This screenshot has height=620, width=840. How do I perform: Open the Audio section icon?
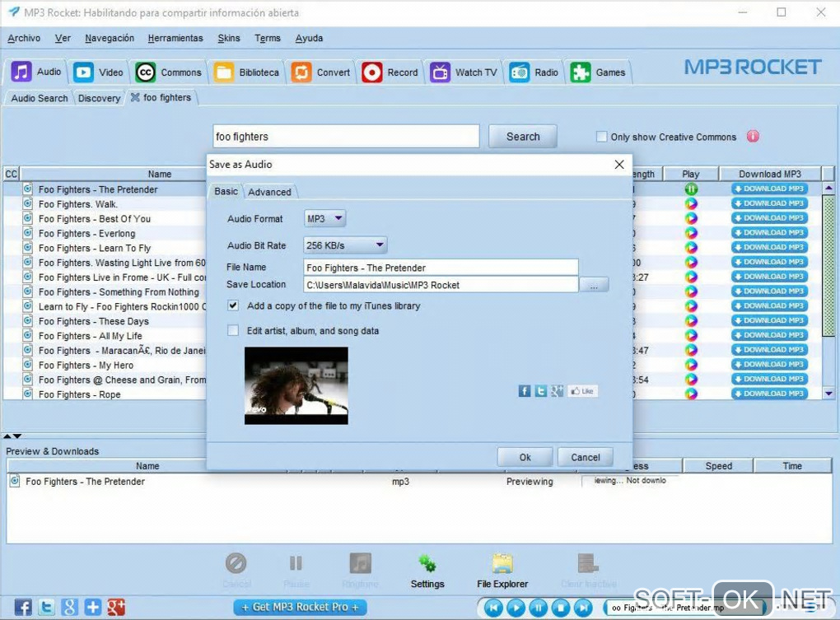pos(21,72)
